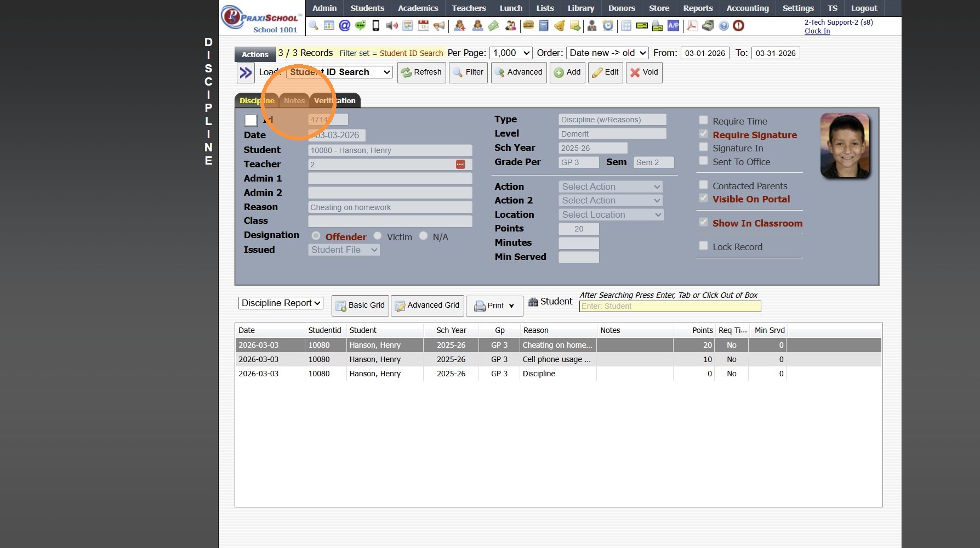Open the Discipline Report dropdown

pos(281,303)
